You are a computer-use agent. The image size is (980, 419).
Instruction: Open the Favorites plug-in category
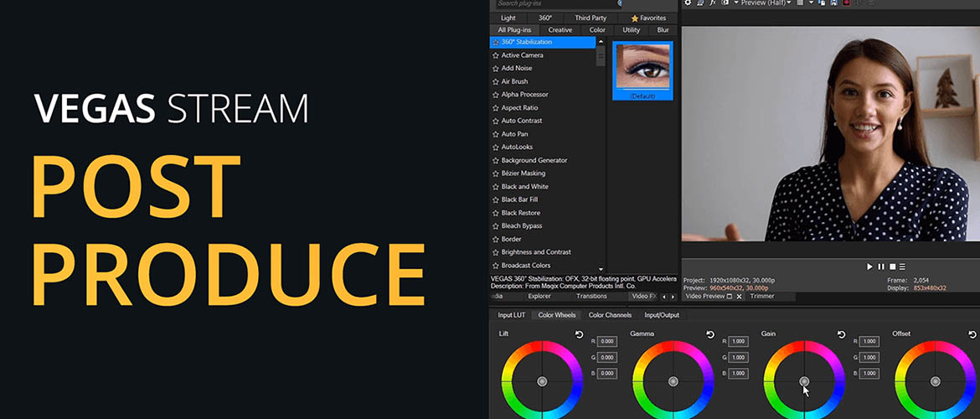point(648,18)
